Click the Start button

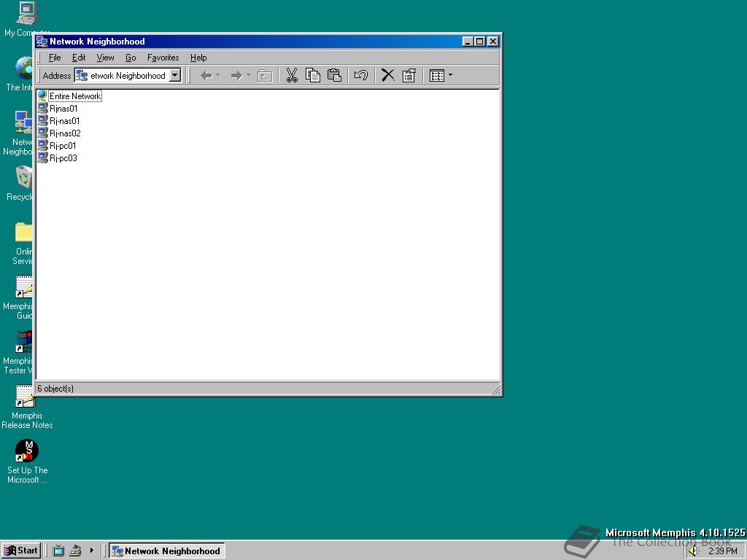(21, 551)
